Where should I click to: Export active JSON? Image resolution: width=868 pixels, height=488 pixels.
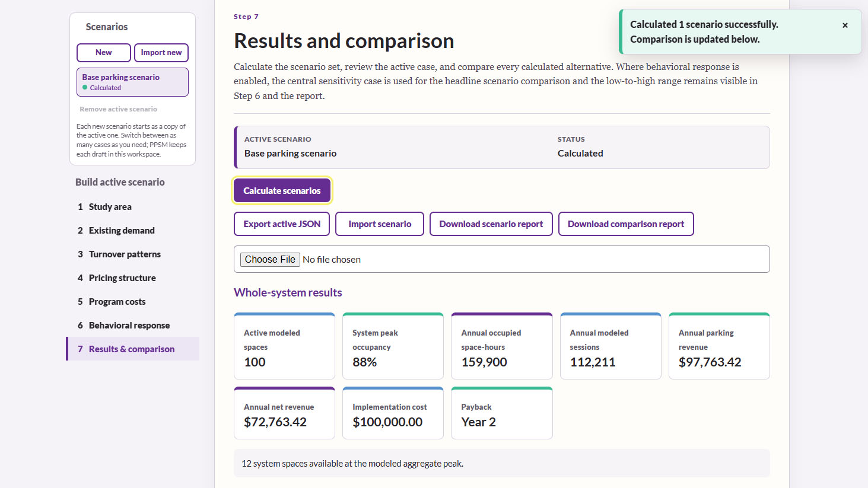282,224
